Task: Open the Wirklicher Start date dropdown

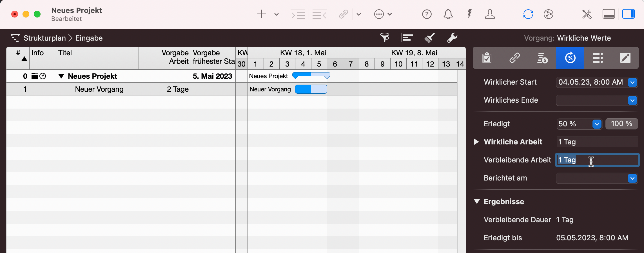Action: pos(632,82)
